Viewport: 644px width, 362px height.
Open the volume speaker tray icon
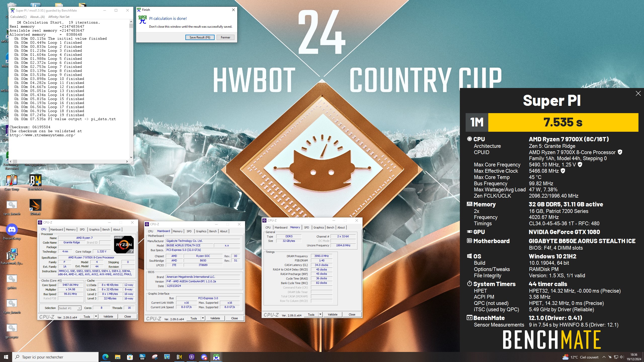pos(622,357)
